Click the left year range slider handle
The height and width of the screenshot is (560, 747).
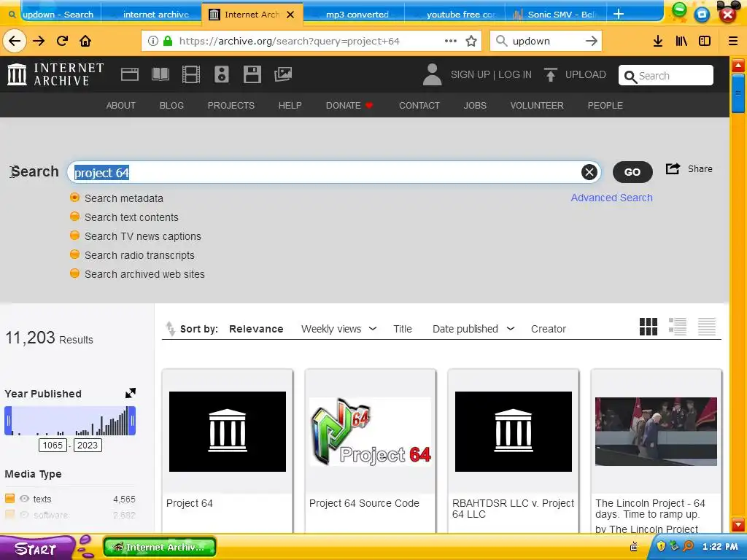[8, 421]
